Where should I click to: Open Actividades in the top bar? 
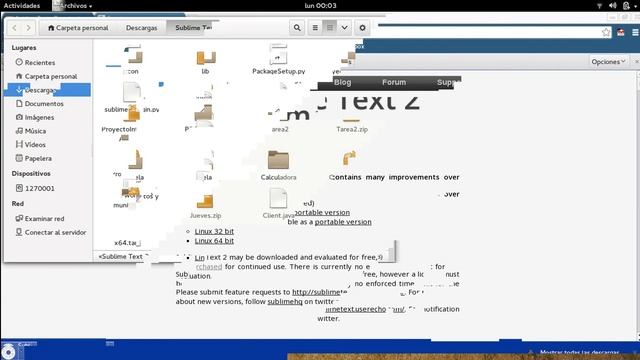click(22, 6)
